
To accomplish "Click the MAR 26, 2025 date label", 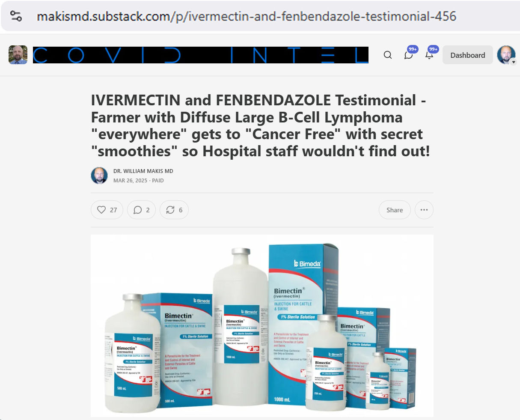I will point(130,180).
